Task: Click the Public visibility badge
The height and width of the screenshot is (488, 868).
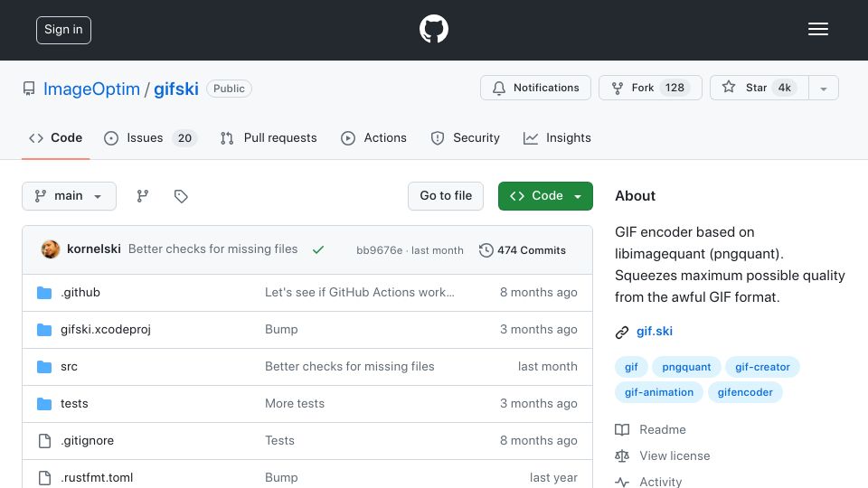Action: [229, 89]
